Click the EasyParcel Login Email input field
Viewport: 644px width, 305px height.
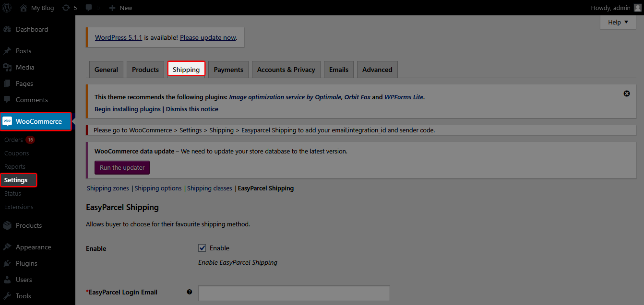click(x=294, y=293)
